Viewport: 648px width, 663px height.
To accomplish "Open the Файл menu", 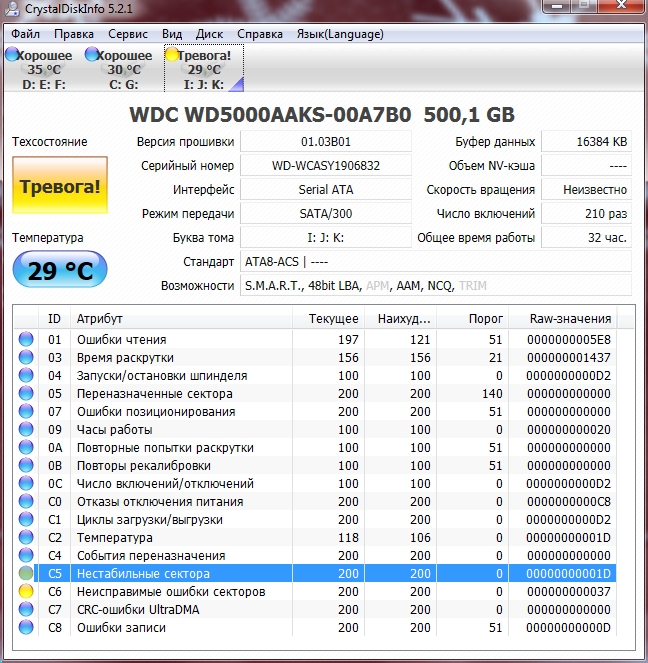I will (x=26, y=34).
